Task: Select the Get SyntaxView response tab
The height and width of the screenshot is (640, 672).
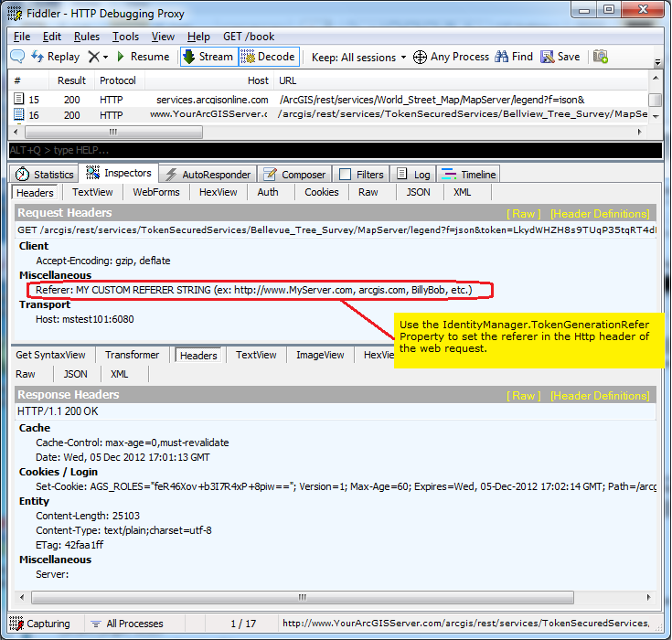Action: 50,355
